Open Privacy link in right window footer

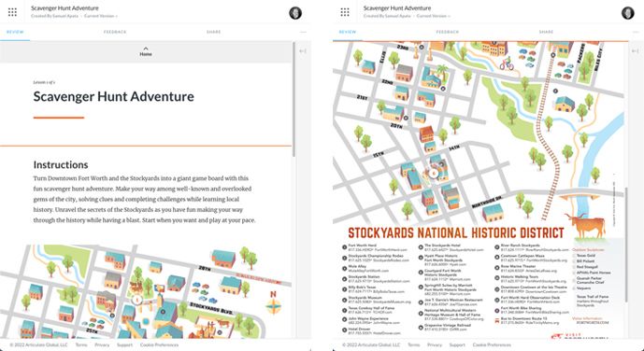point(435,344)
